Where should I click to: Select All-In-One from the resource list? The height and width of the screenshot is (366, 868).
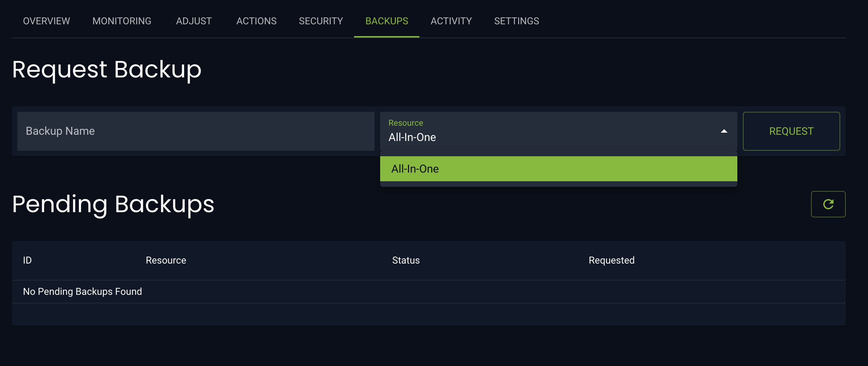pyautogui.click(x=416, y=169)
